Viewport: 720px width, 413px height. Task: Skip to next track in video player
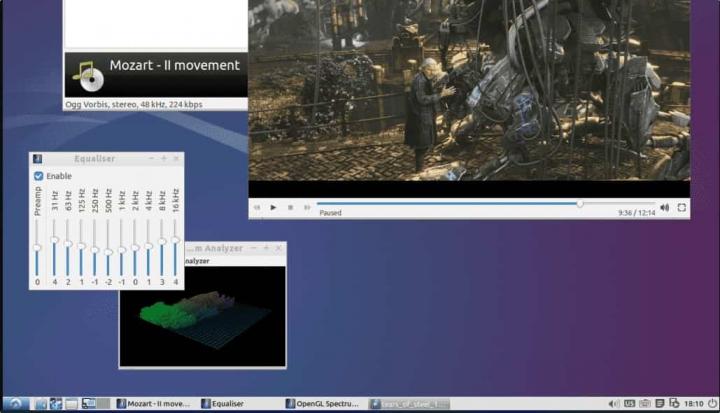305,208
